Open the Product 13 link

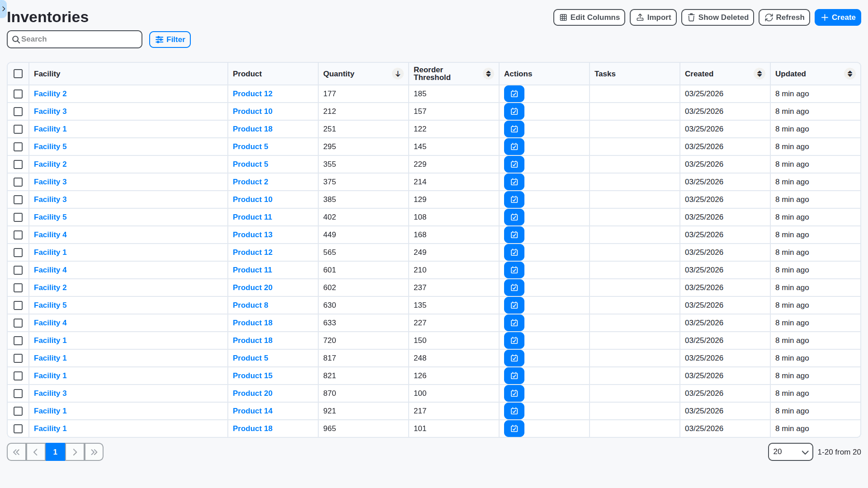[x=252, y=235]
